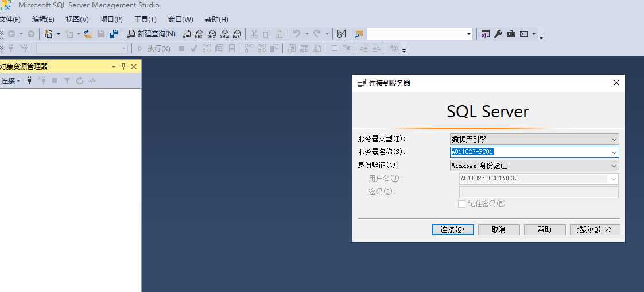
Task: Open the 编辑(E) menu
Action: pyautogui.click(x=43, y=20)
